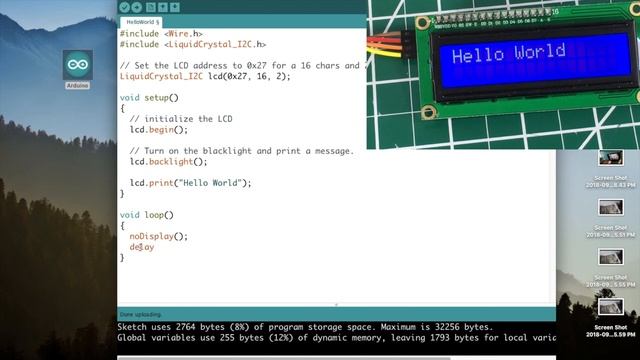Select the Screen Shot 5.51 PM desktop file
The height and width of the screenshot is (360, 640).
pos(611,218)
